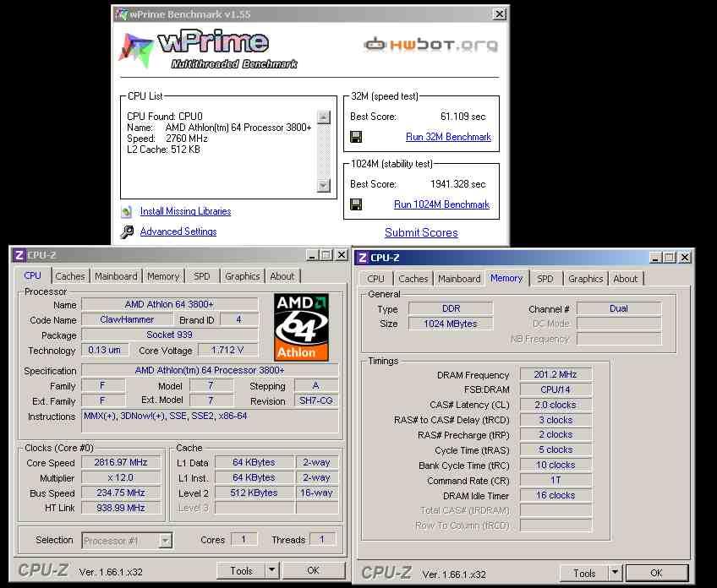
Task: Minimize the right CPU-Z window
Action: (x=655, y=258)
